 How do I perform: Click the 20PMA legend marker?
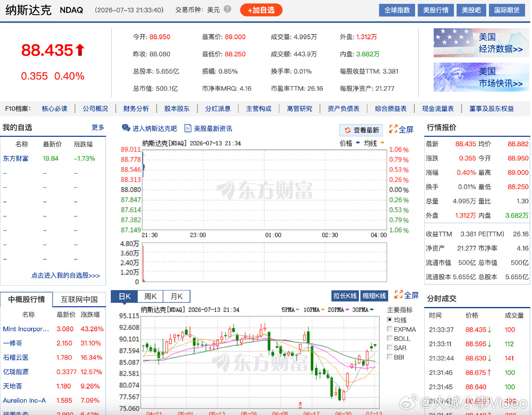coord(347,310)
